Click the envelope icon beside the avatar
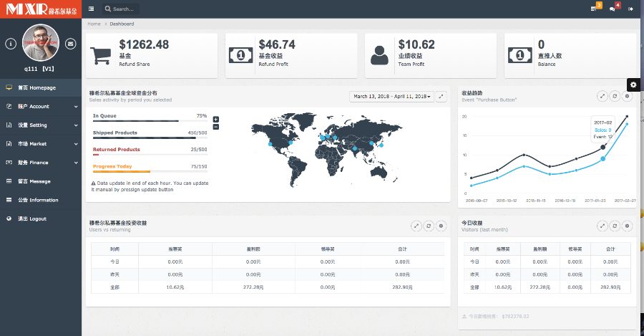Viewport: 644px width, 336px height. click(x=70, y=44)
